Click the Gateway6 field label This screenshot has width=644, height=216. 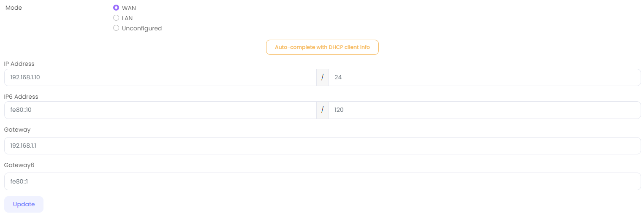click(19, 165)
